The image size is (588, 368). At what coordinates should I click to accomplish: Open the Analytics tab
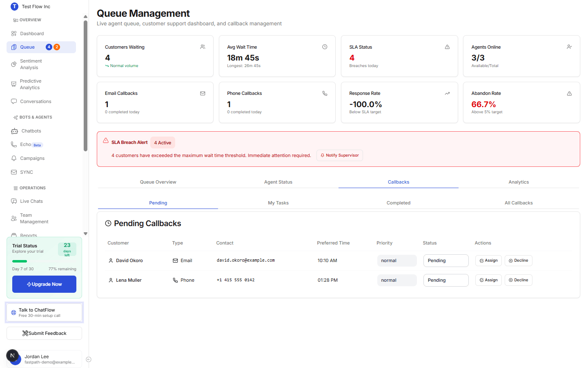[x=519, y=182]
